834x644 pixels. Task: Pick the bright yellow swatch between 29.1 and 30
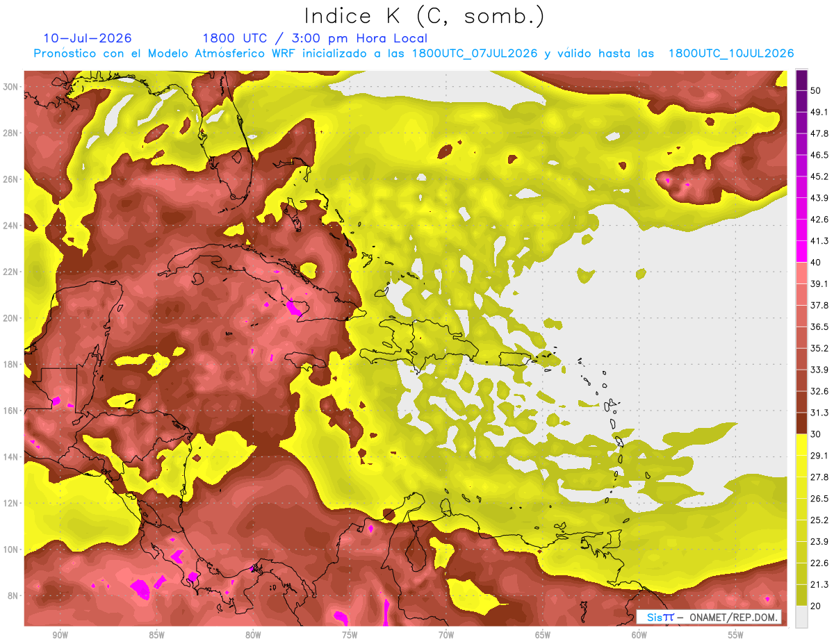click(x=801, y=445)
